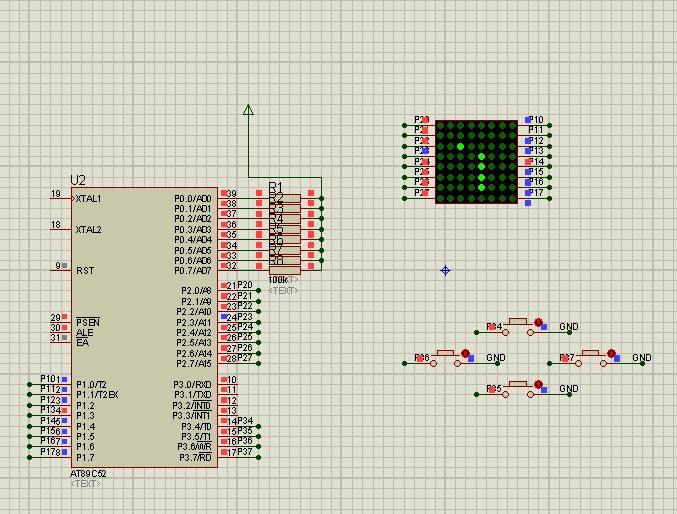The image size is (677, 514).
Task: Click the P3.1/TXD pin label
Action: [x=193, y=395]
